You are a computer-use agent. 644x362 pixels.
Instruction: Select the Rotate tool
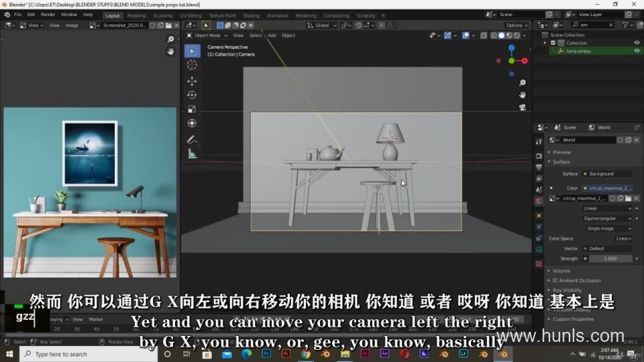click(192, 95)
